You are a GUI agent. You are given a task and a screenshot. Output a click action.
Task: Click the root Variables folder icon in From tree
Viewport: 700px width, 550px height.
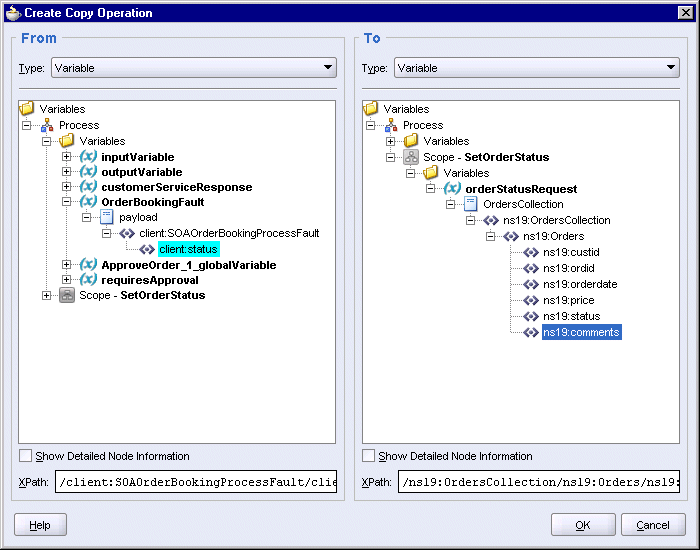click(27, 108)
